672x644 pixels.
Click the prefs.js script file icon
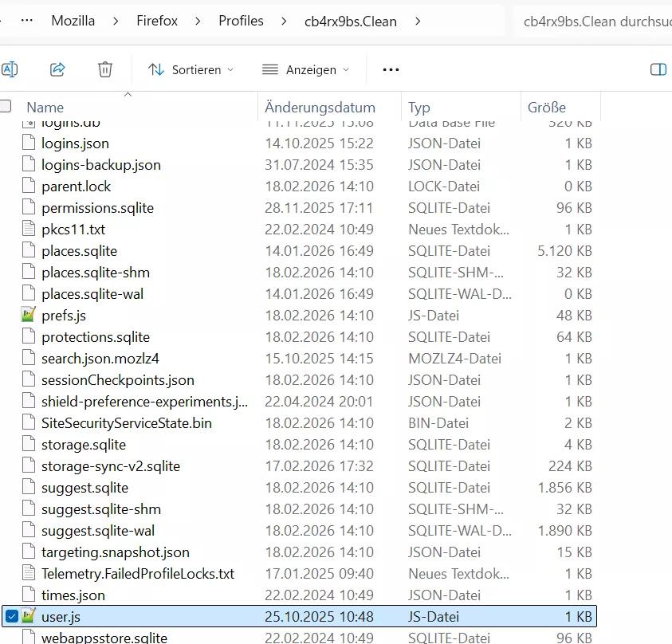click(x=28, y=314)
